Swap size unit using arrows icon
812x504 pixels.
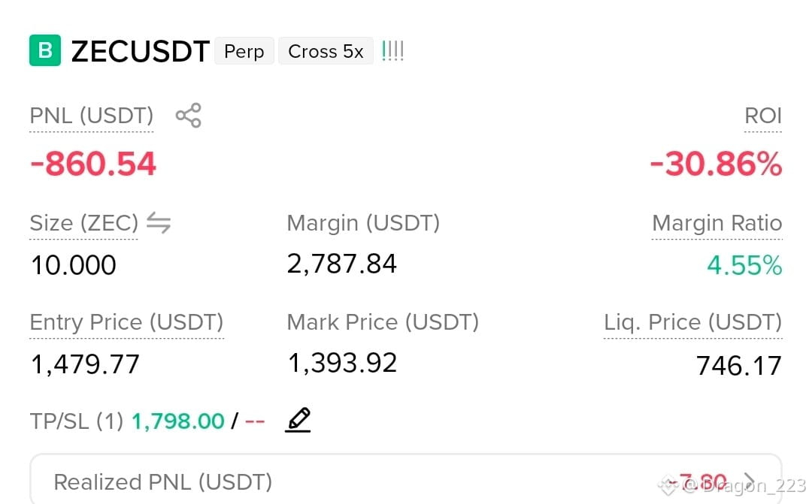point(159,223)
